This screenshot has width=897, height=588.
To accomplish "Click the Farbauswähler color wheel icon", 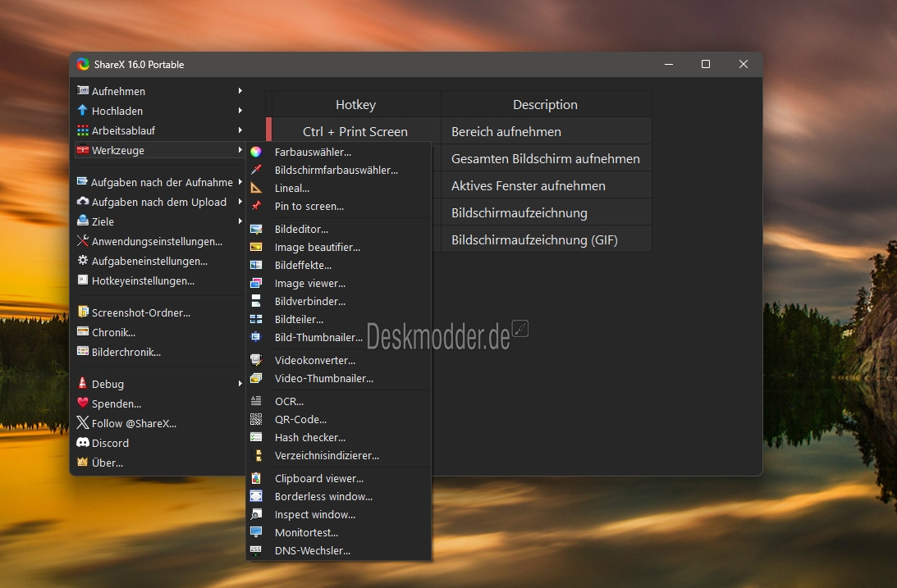I will (x=256, y=152).
